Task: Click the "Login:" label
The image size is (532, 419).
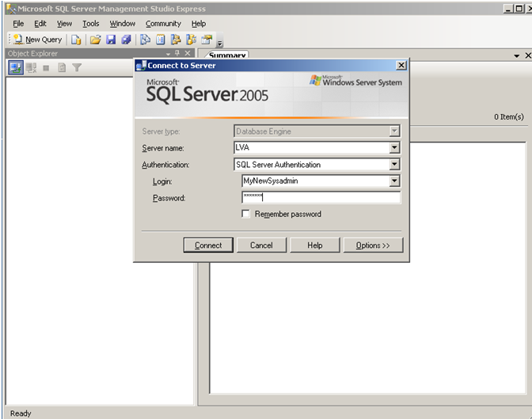Action: [x=162, y=181]
